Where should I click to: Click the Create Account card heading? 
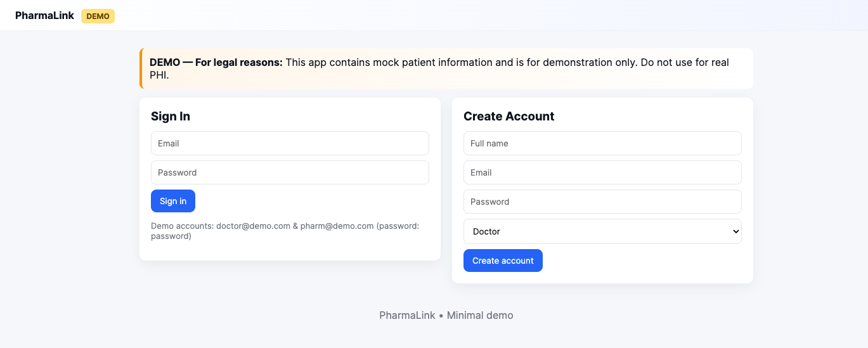(508, 117)
